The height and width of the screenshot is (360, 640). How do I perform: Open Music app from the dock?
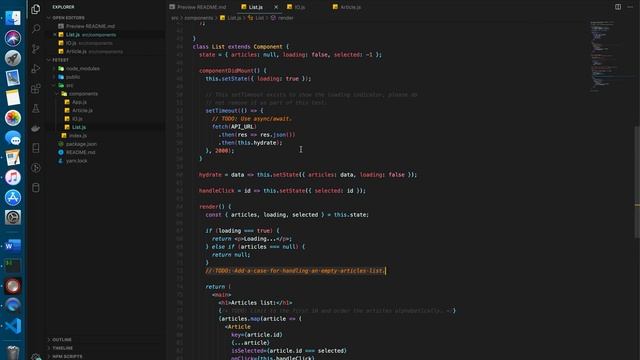coord(13,178)
